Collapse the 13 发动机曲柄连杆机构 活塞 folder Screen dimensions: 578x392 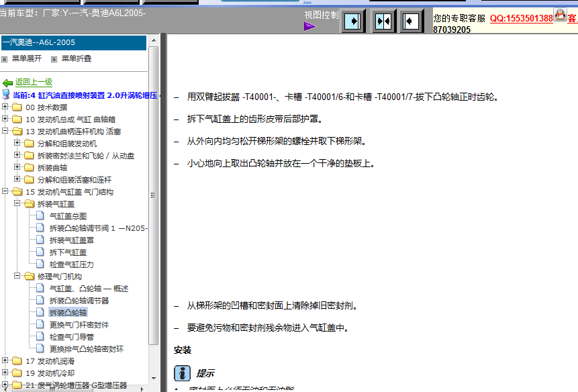coord(5,130)
